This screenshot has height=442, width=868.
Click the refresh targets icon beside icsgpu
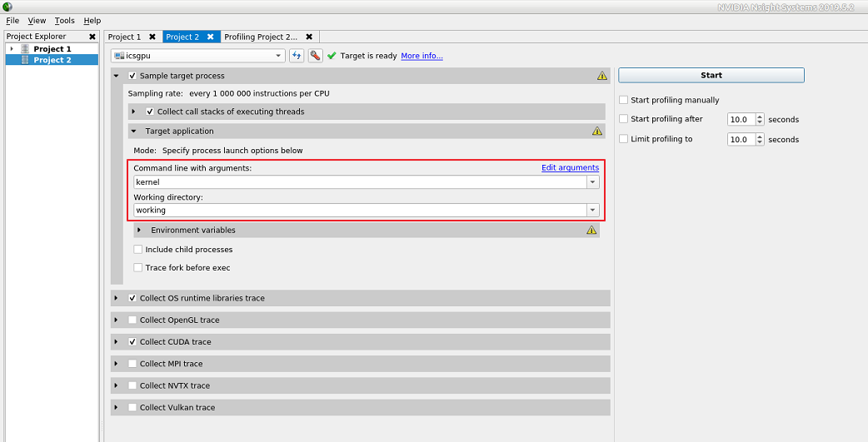click(297, 56)
